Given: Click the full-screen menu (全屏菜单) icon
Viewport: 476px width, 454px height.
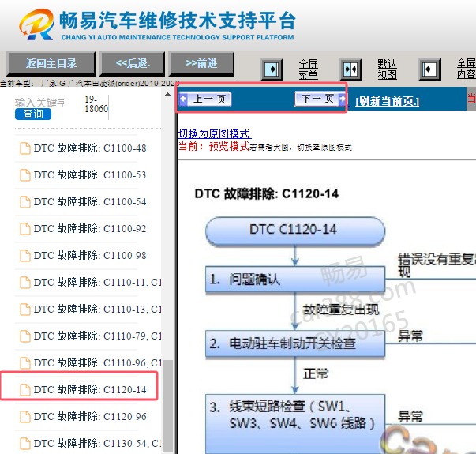Looking at the screenshot, I should [272, 69].
